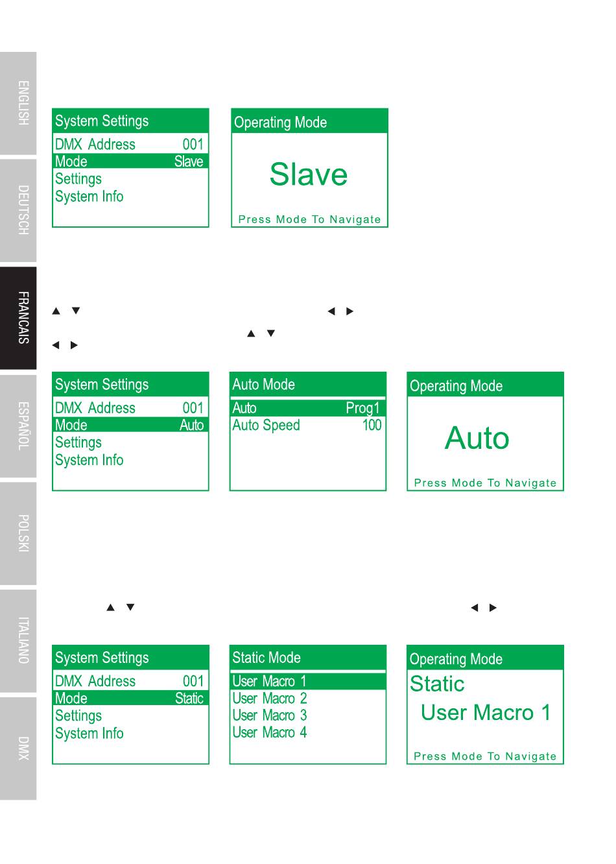616x864 pixels.
Task: Select the highlighted Mode Slave row
Action: pos(130,161)
